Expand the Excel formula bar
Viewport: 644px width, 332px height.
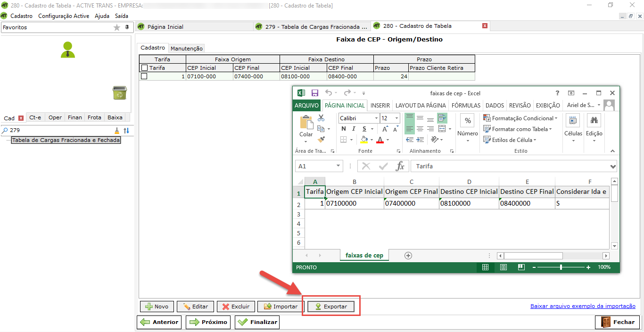tap(613, 166)
